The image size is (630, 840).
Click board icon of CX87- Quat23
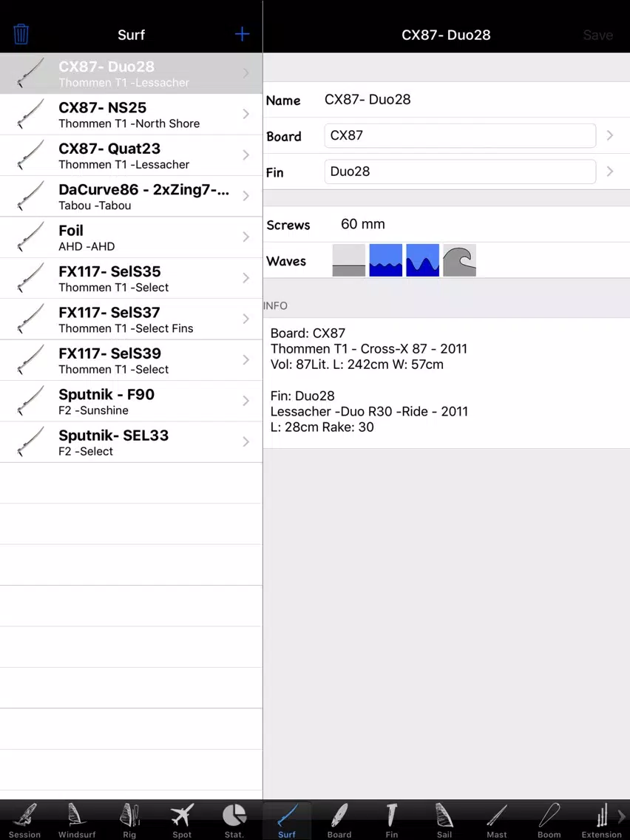30,155
